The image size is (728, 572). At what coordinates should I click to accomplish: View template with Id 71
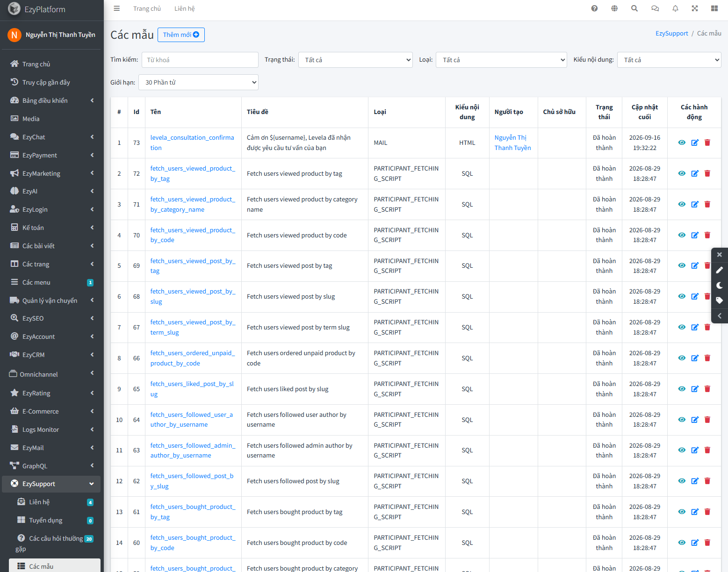tap(682, 204)
